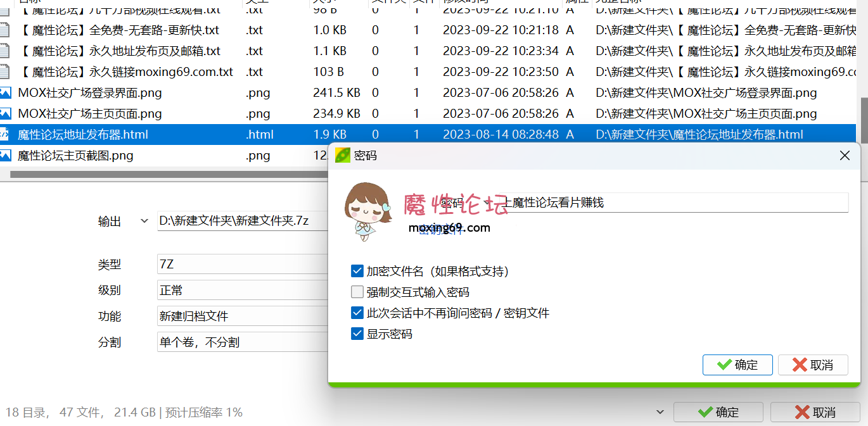Enable 强制交互式输入密码 checkbox
This screenshot has width=868, height=426.
(357, 292)
